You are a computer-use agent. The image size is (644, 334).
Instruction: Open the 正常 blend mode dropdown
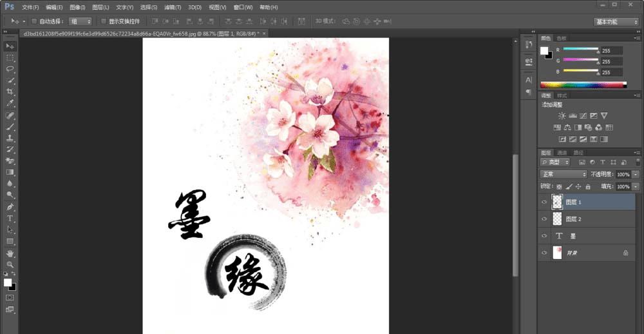point(563,174)
